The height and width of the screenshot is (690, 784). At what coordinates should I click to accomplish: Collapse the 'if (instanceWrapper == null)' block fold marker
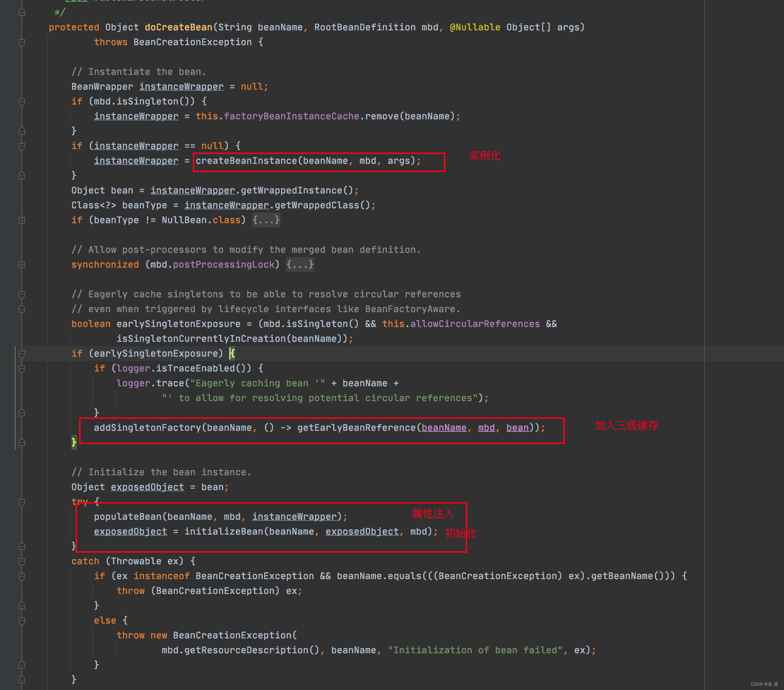pos(22,146)
